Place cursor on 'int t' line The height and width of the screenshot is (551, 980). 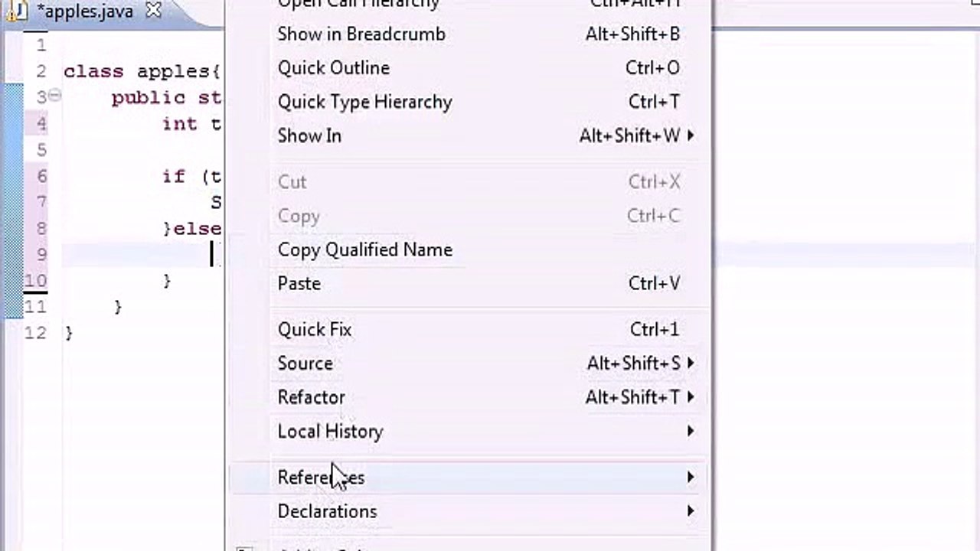(x=192, y=124)
